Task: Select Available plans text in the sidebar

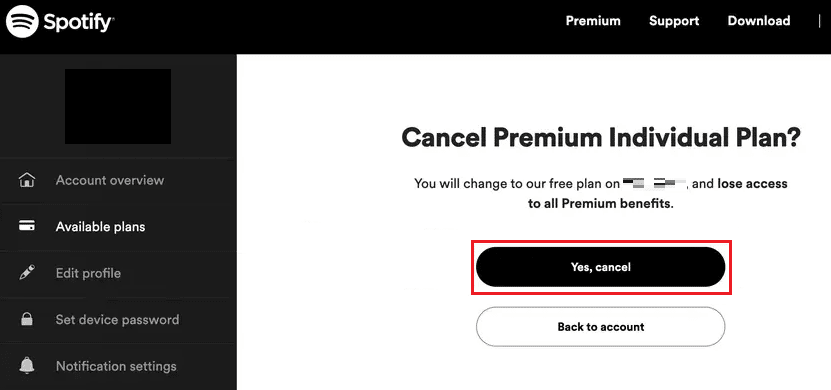Action: pyautogui.click(x=100, y=227)
